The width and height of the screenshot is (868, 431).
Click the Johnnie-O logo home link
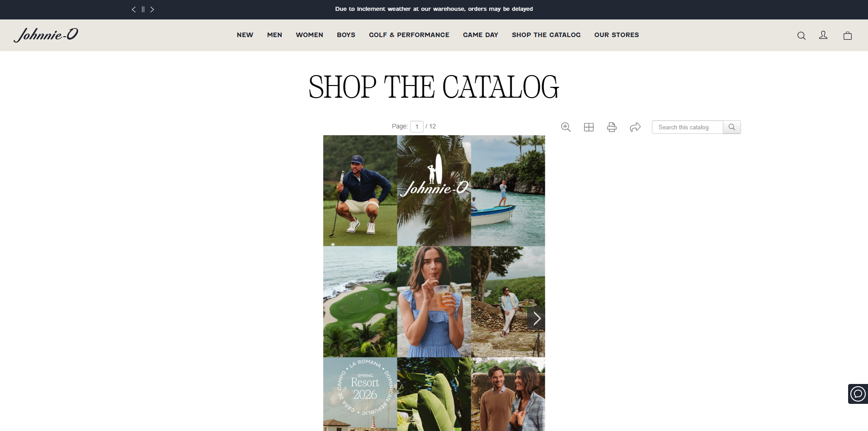click(46, 35)
